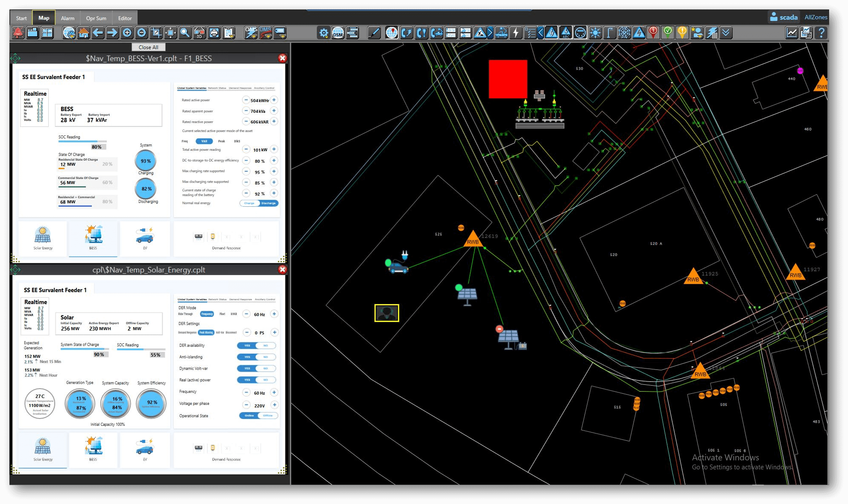Open the help question mark icon
This screenshot has height=504, width=848.
[x=821, y=33]
